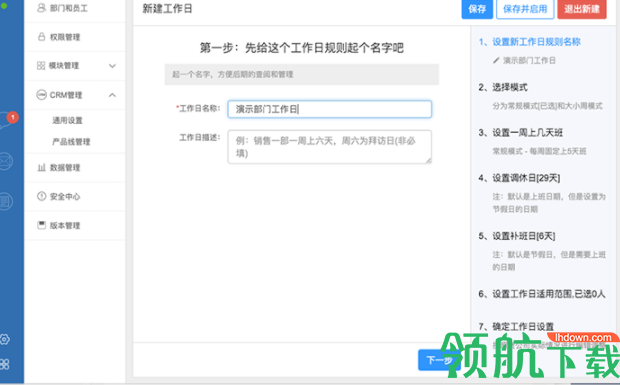Select 产品线管理 submenu item

click(71, 142)
